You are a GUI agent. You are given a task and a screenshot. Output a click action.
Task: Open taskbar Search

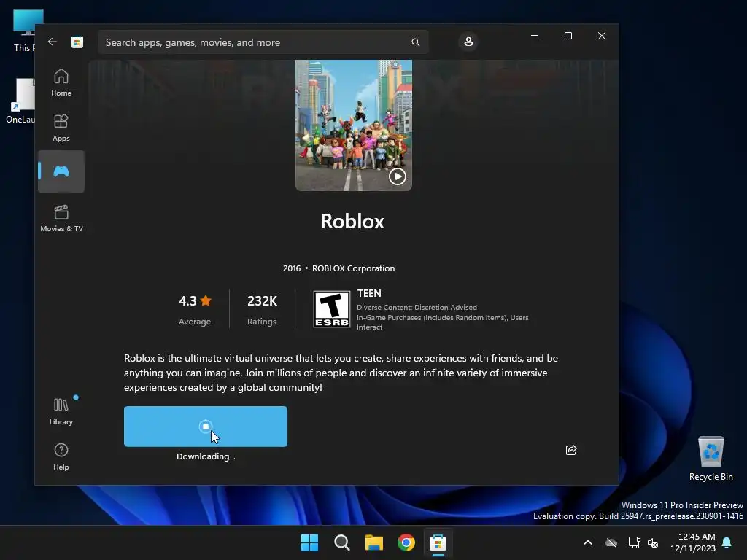(341, 542)
